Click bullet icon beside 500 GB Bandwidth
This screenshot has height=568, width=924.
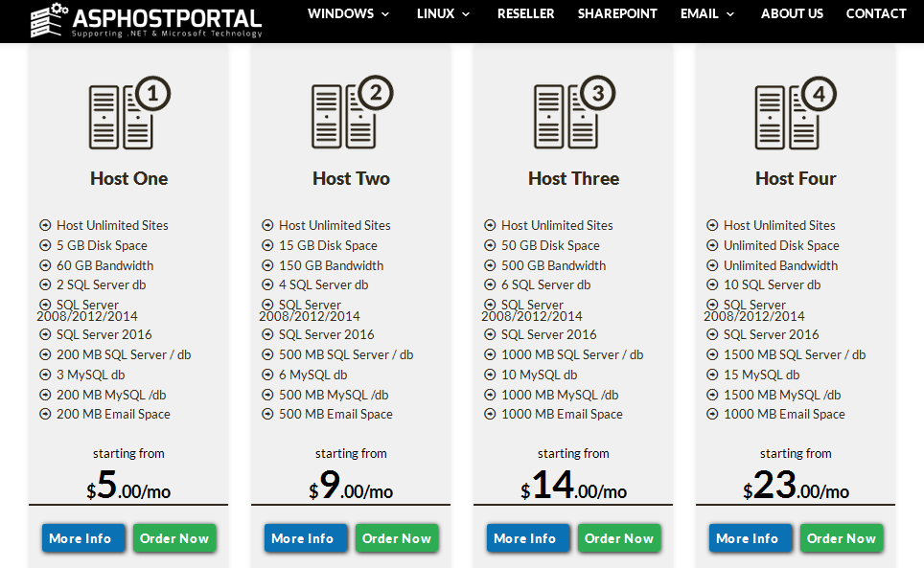490,265
